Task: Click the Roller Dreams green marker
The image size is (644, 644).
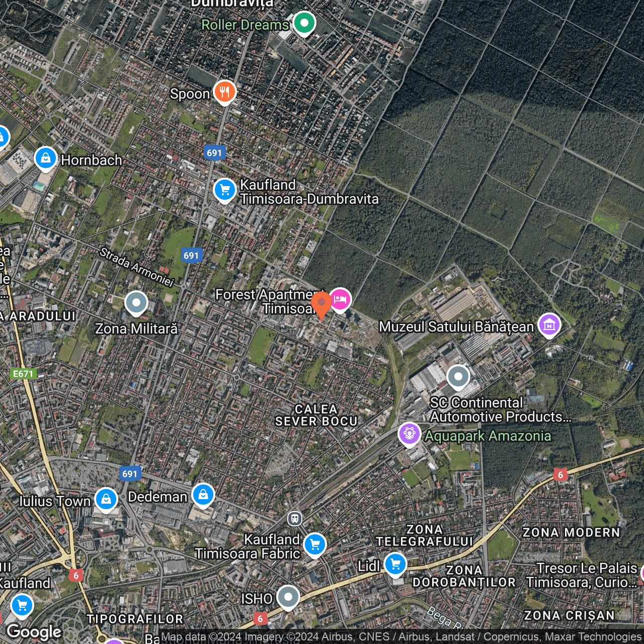Action: click(x=304, y=23)
